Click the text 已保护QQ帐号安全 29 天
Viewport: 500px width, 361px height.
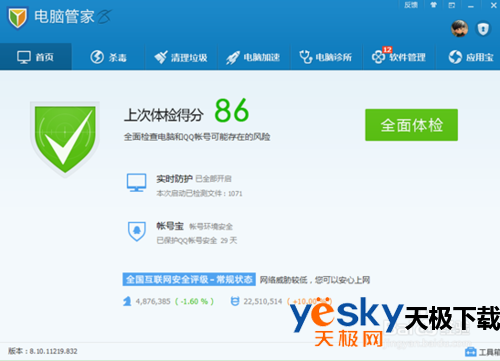click(x=197, y=240)
